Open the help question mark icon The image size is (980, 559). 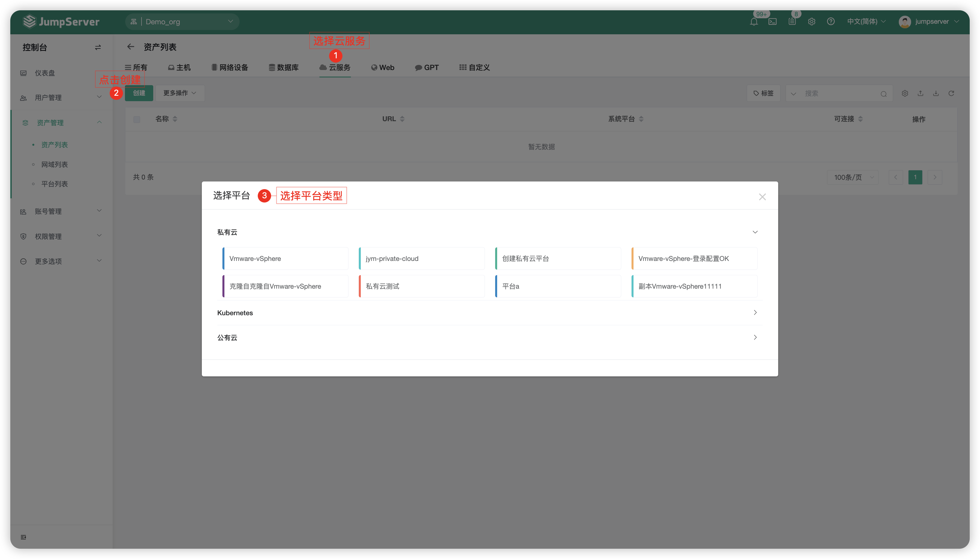(830, 21)
